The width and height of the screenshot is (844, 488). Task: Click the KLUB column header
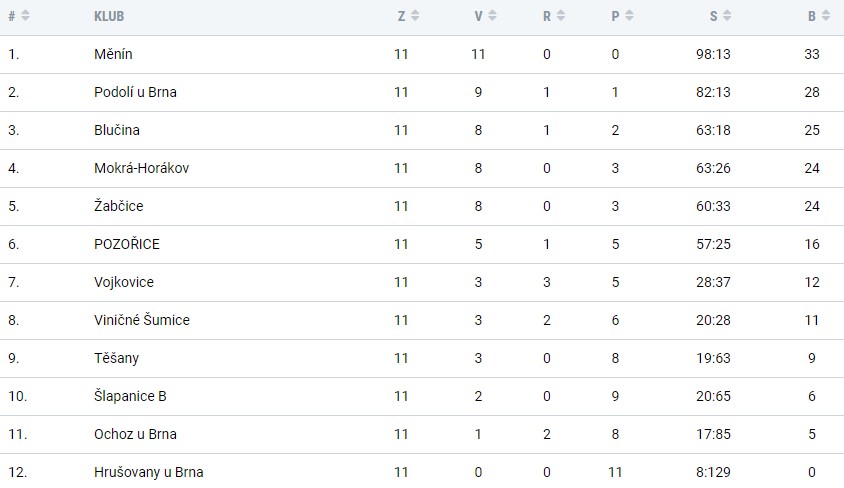click(109, 16)
